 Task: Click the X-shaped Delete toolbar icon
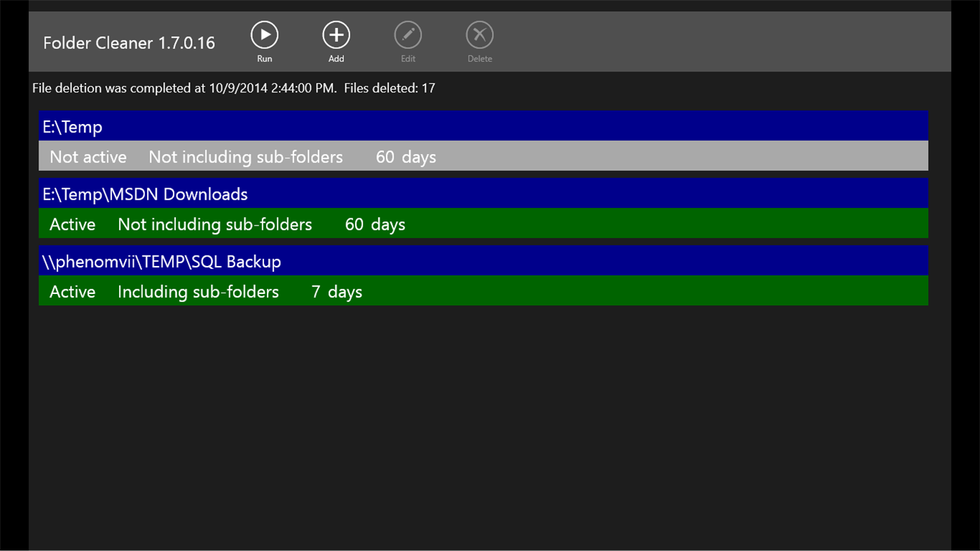[480, 33]
